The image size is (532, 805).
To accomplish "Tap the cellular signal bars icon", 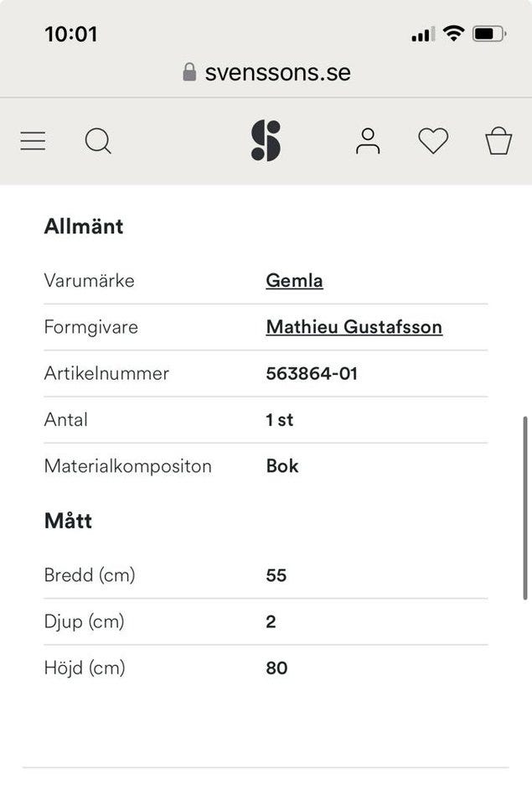I will click(421, 34).
